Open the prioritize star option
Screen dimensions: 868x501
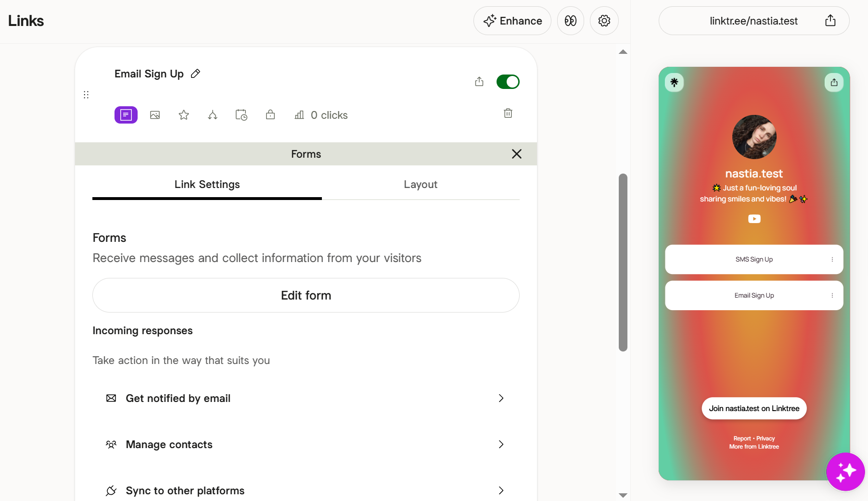(x=184, y=115)
